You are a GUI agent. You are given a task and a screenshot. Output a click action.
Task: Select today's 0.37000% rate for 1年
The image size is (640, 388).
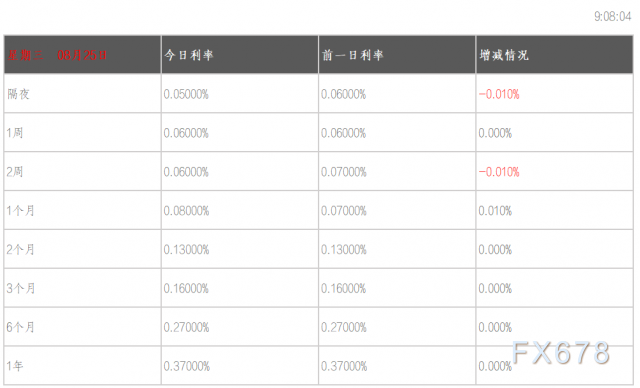187,366
